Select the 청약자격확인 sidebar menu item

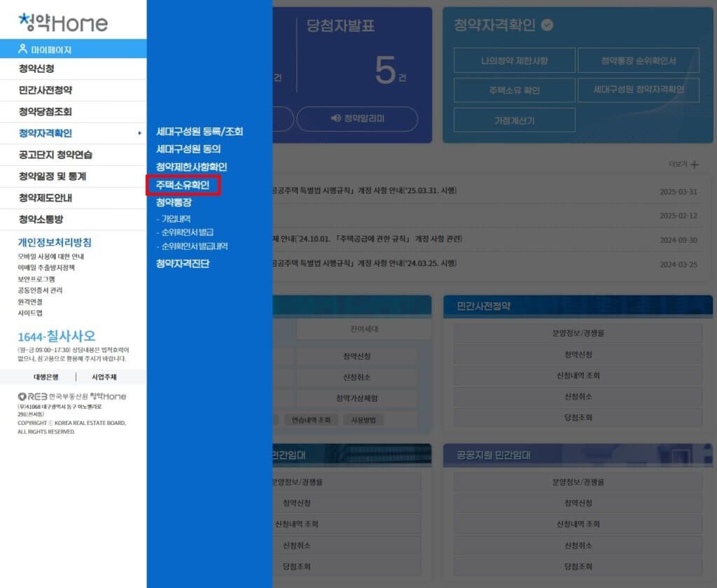73,133
